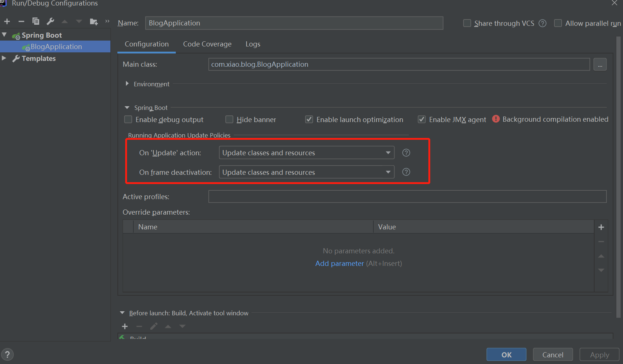Click Name column header in parameters table
Screen dimensions: 623x364
[x=253, y=227]
